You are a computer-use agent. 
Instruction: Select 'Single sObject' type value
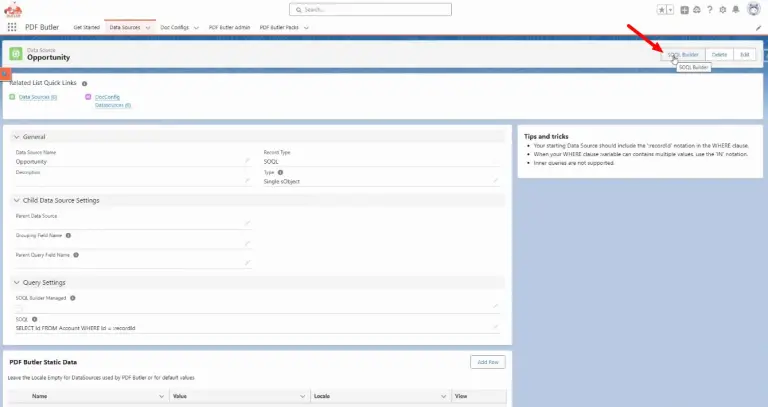(282, 181)
